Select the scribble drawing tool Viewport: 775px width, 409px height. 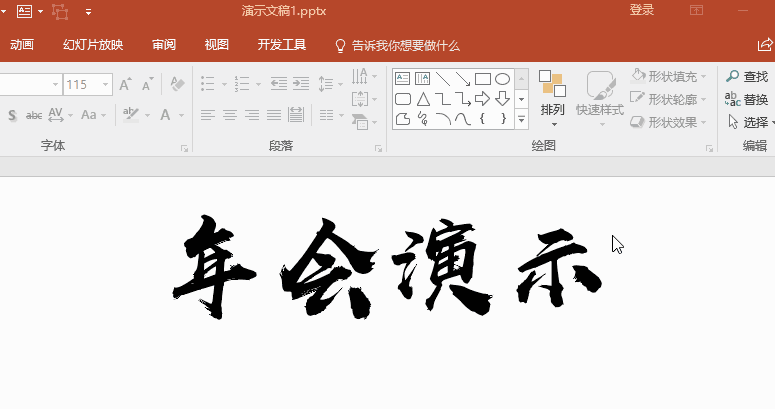click(x=423, y=119)
